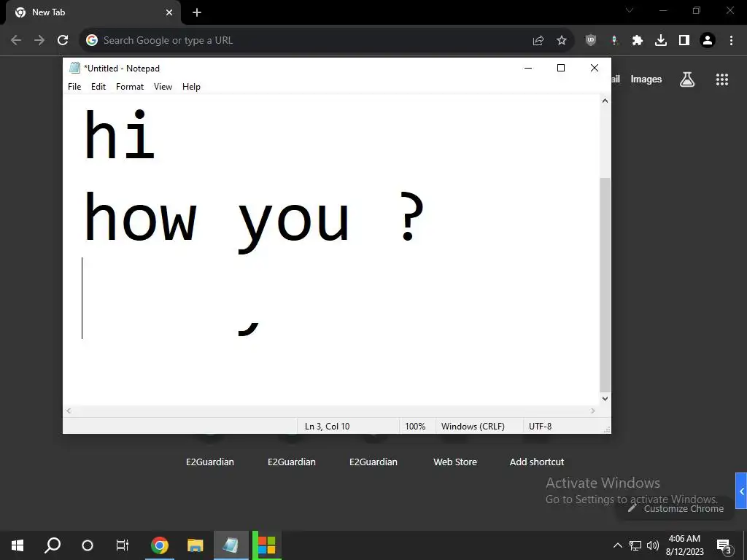Image resolution: width=747 pixels, height=560 pixels.
Task: Open the colorful tiles taskbar app
Action: (x=267, y=545)
